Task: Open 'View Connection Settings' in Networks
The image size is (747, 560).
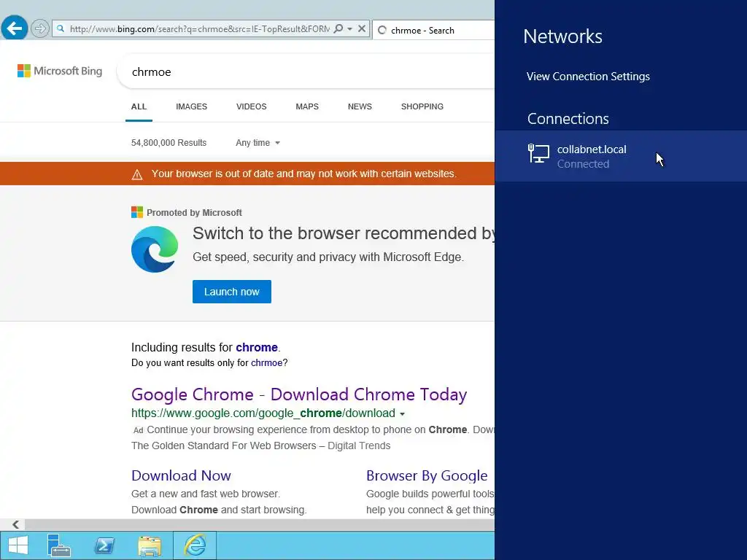Action: 588,77
